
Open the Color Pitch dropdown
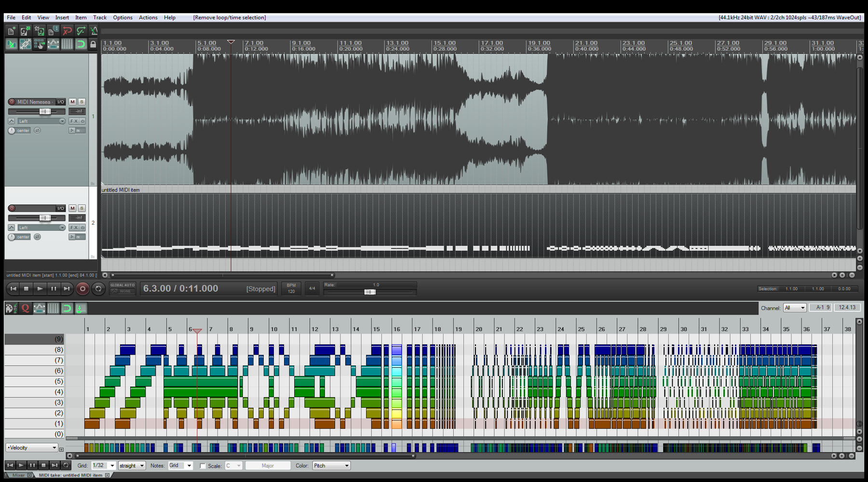point(331,466)
